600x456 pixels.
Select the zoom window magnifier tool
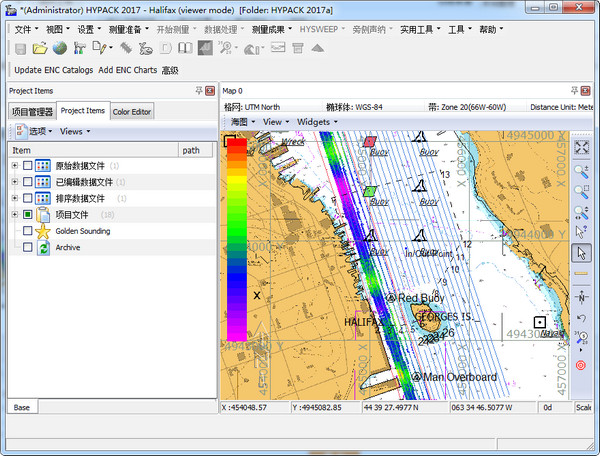tap(581, 192)
